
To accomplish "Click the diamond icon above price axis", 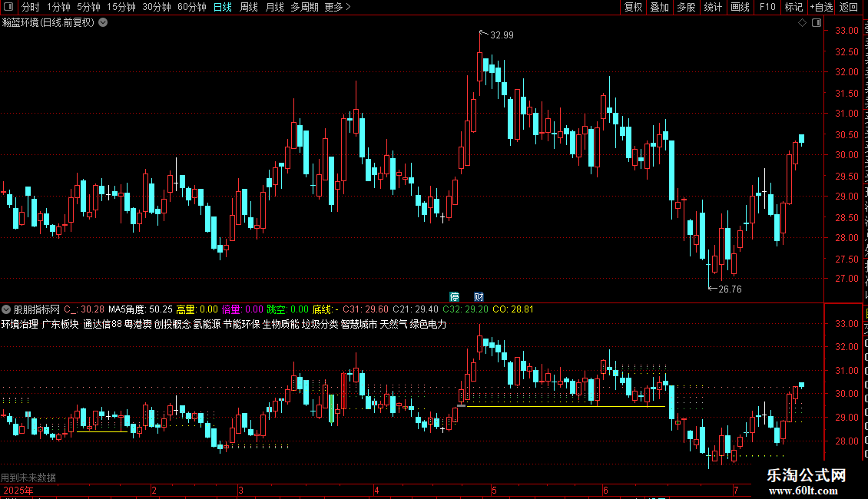I will [802, 23].
